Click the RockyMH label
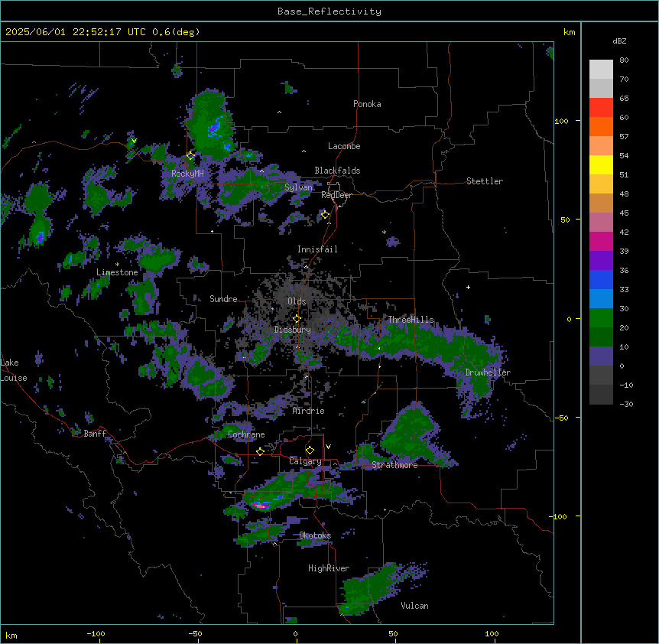The width and height of the screenshot is (659, 644). (187, 174)
